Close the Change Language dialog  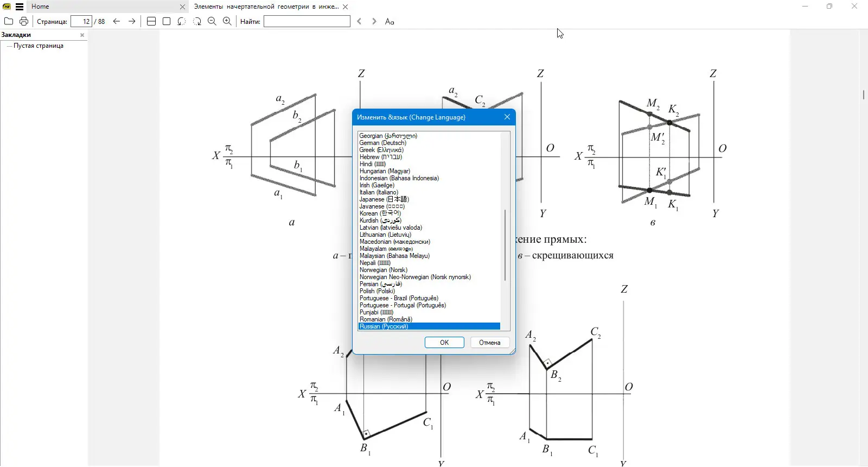click(x=507, y=117)
